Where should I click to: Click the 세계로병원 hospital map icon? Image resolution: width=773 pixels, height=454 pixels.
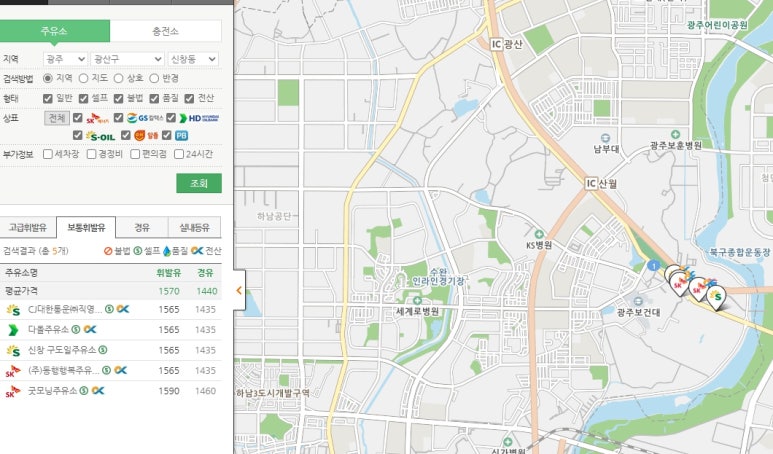tap(418, 301)
